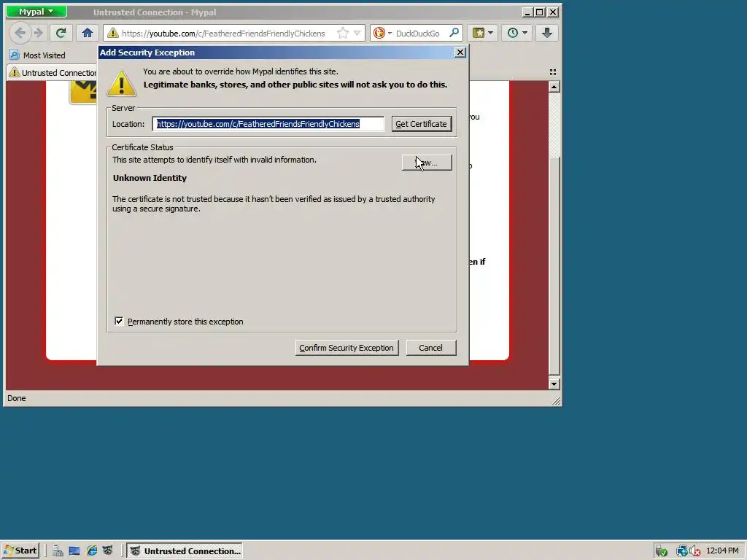
Task: Click the browser address bar URL
Action: tap(224, 34)
